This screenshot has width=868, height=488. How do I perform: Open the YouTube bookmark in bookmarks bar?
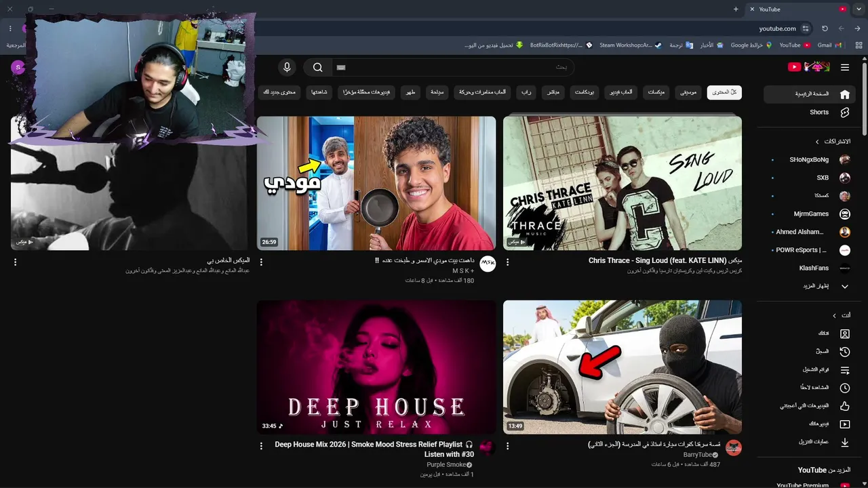pyautogui.click(x=795, y=45)
